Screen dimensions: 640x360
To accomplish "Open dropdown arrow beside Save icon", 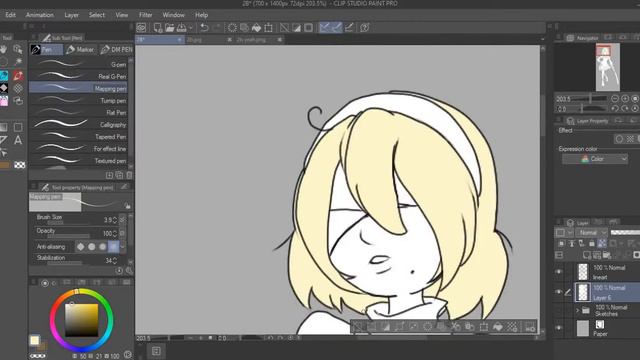I will point(191,28).
